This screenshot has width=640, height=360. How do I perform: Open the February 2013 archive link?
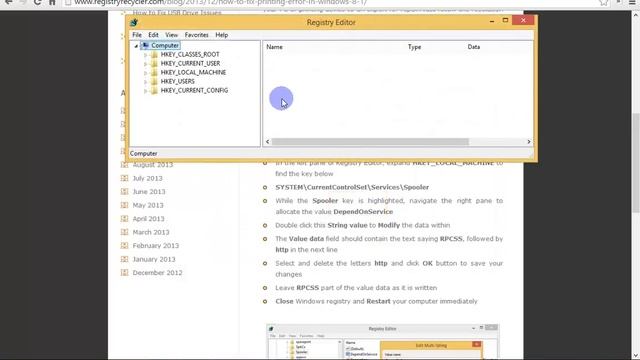(156, 246)
